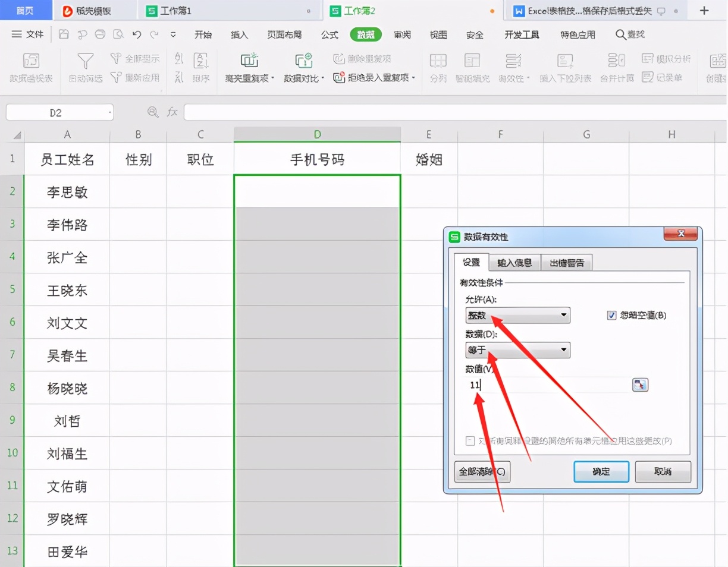
Task: Open the Name Box dropdown showing D2
Action: click(110, 112)
